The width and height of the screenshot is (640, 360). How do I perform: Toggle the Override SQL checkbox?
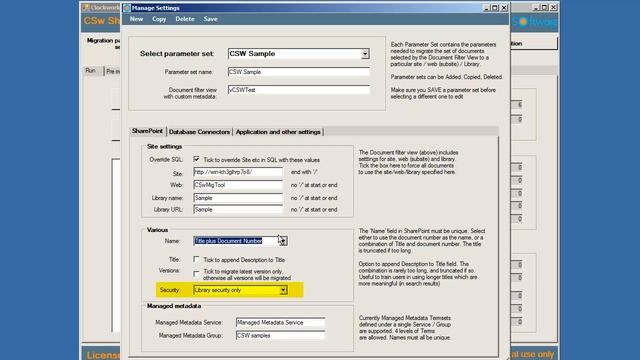point(196,159)
